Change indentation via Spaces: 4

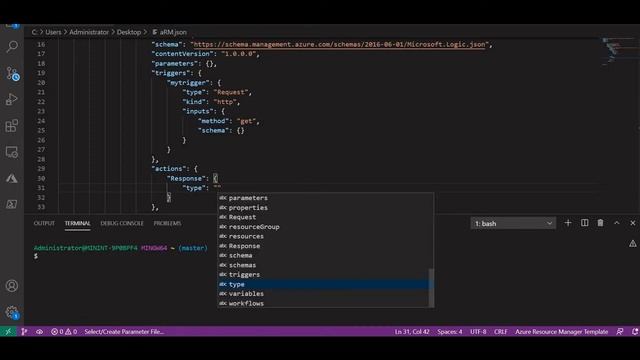point(450,331)
